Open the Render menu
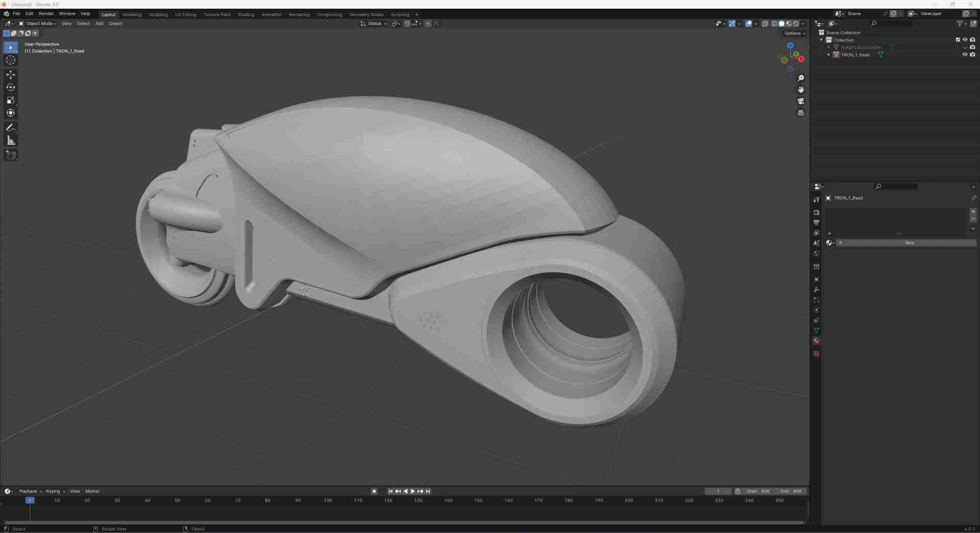 point(46,14)
